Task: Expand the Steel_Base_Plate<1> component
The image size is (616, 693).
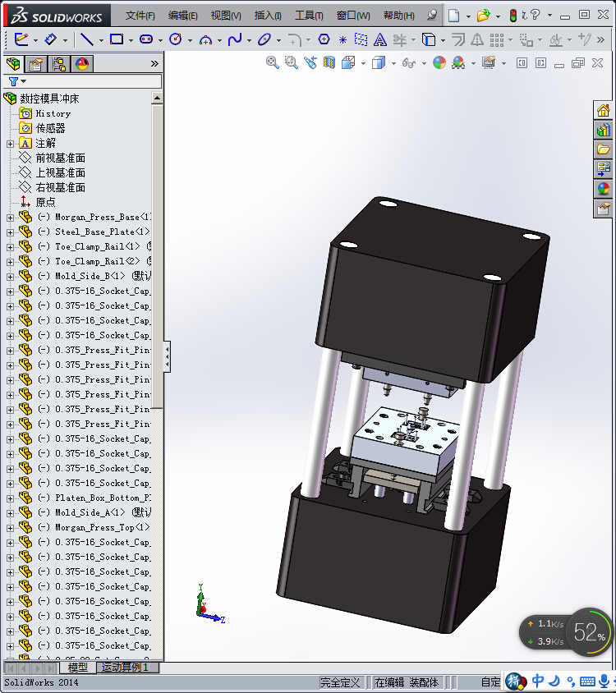Action: pos(10,232)
